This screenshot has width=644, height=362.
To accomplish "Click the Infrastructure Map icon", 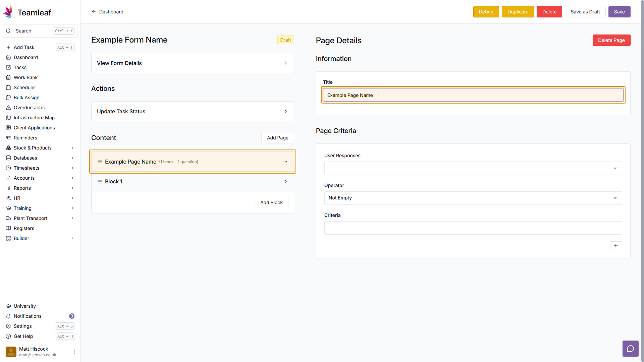I will click(8, 118).
